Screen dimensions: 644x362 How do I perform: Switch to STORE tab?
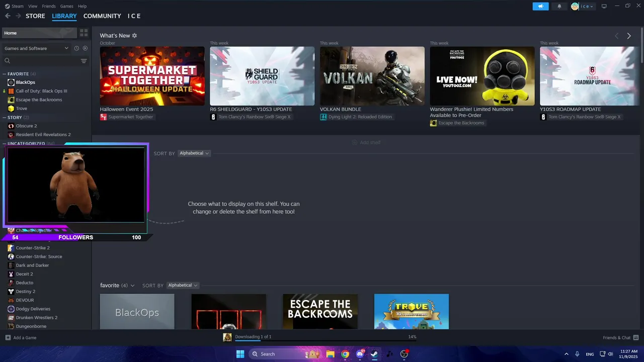coord(35,16)
